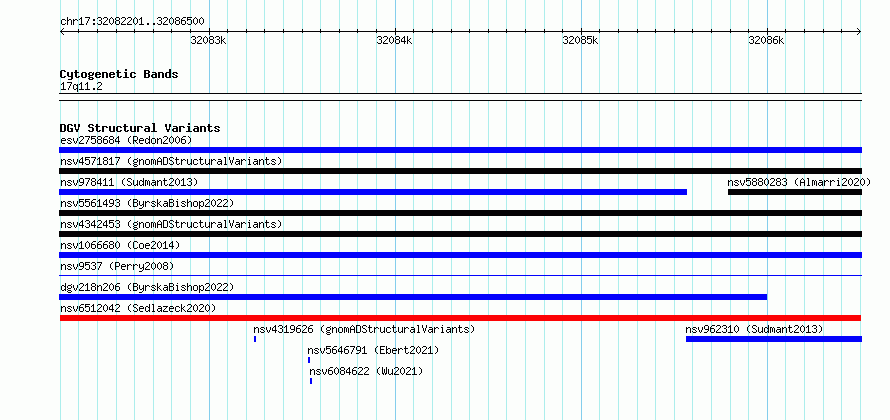Click the nsv5561493 (ByrskaBishop2022) label
Viewport: 890px width, 420px height.
click(x=146, y=203)
